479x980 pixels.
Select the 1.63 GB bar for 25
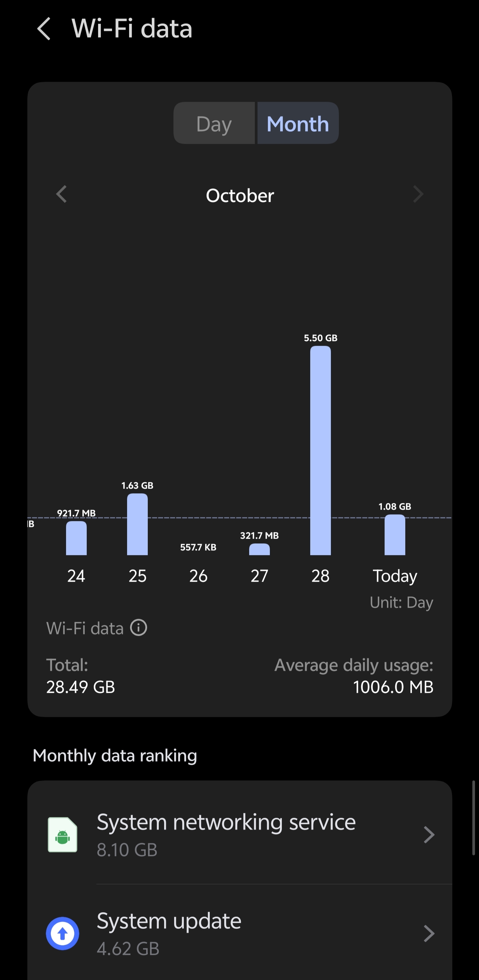point(137,524)
